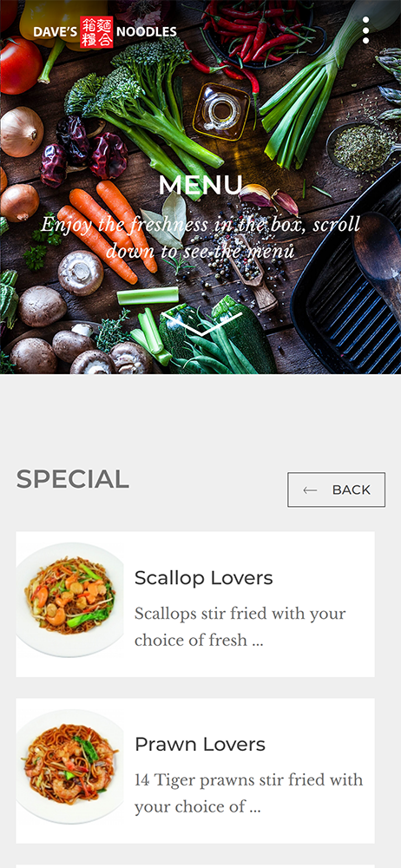Tap the down chevron below the tagline

(x=202, y=324)
